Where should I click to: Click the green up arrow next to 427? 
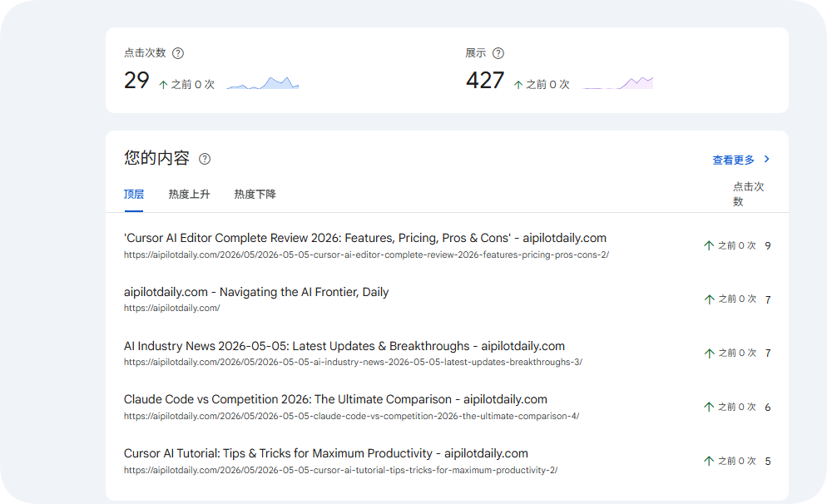518,84
